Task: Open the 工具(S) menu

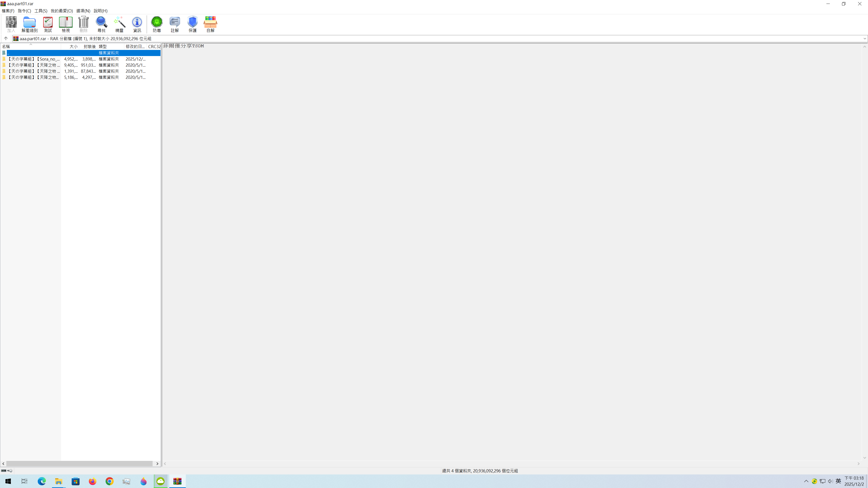Action: point(41,11)
